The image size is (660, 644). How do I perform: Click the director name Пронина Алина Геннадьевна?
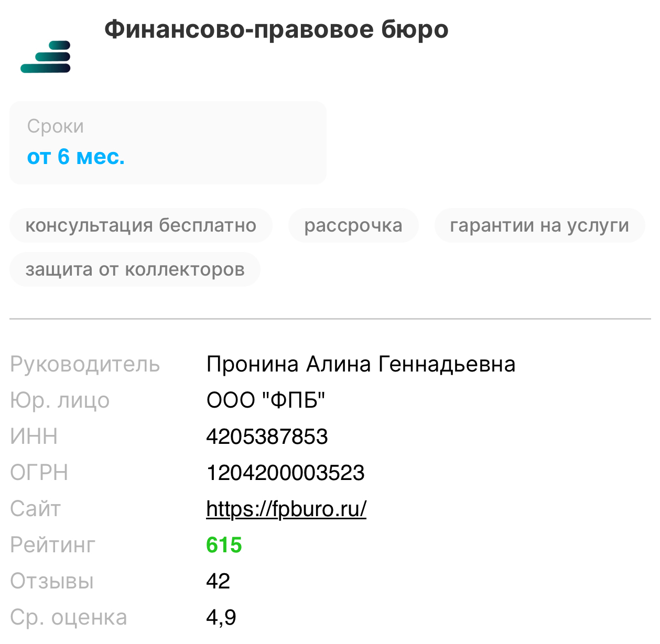pyautogui.click(x=361, y=364)
